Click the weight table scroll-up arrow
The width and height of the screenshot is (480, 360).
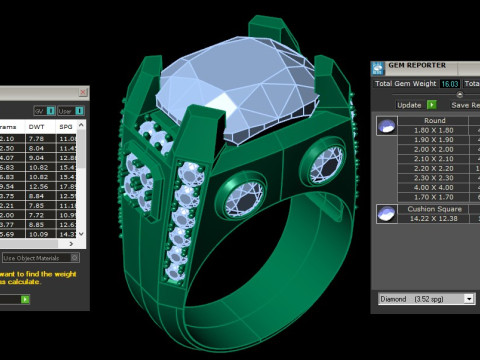coord(81,125)
